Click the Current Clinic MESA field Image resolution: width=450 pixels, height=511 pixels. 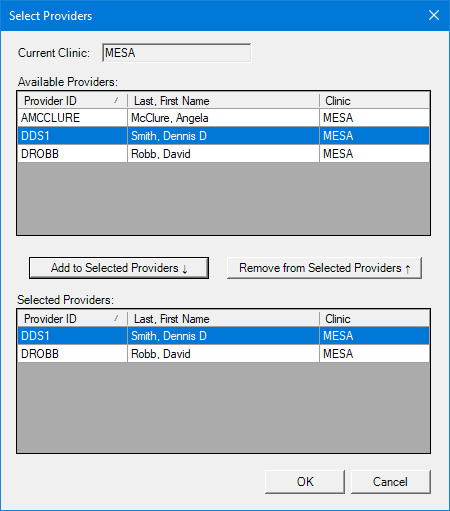pyautogui.click(x=177, y=53)
